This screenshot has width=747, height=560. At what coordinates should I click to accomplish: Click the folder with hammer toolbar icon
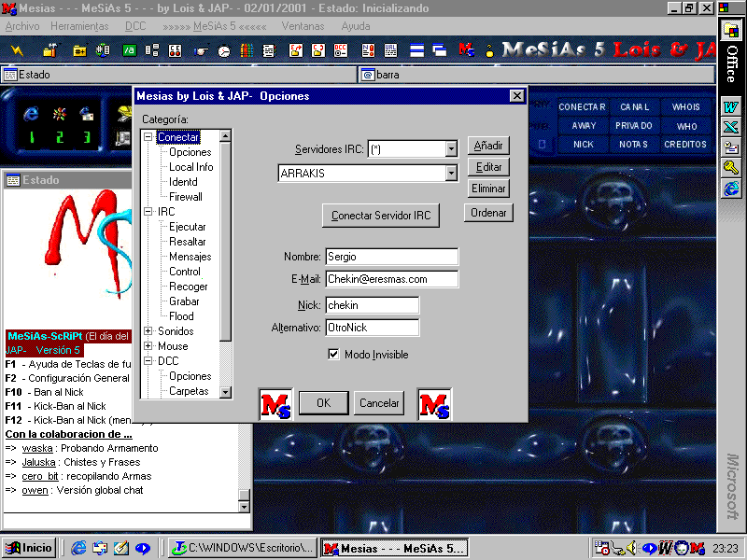(50, 50)
